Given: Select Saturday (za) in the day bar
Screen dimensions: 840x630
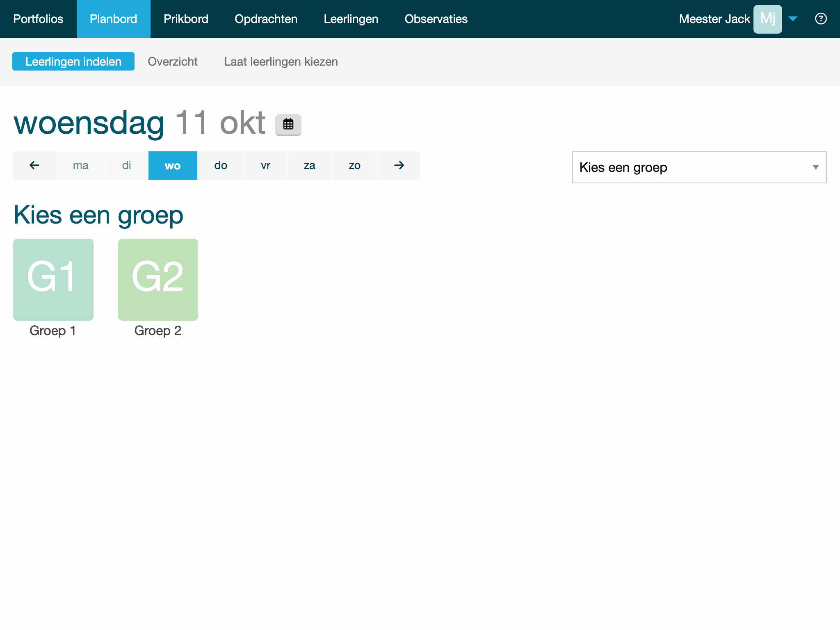Looking at the screenshot, I should 310,166.
